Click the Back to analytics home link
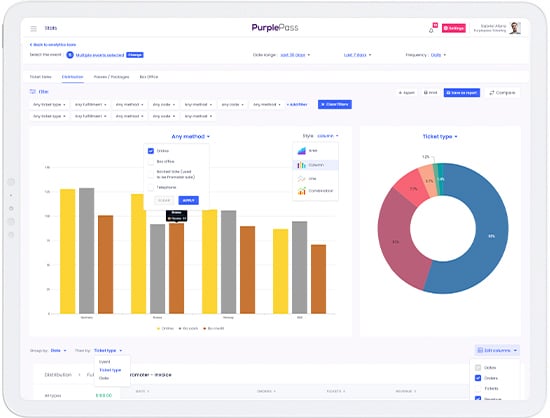The height and width of the screenshot is (418, 550). click(x=53, y=45)
